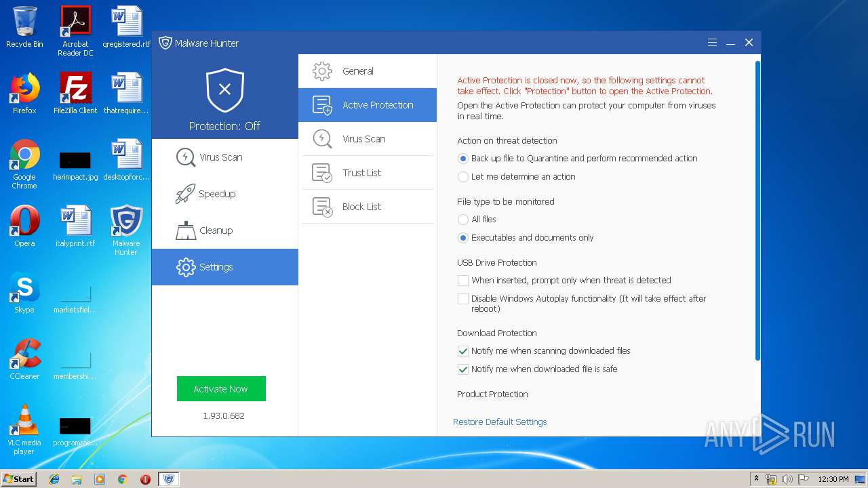This screenshot has width=868, height=488.
Task: Open Virus Scan from the left sidebar
Action: pos(224,157)
